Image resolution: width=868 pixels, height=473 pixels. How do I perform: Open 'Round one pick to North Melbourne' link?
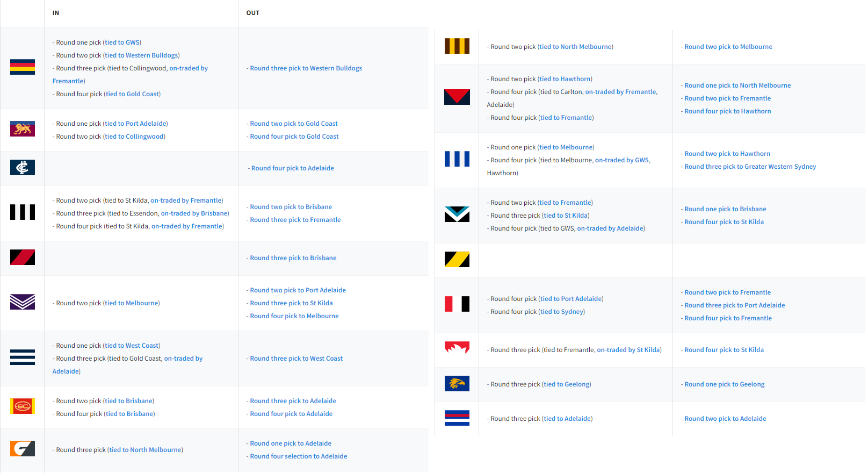coord(737,85)
